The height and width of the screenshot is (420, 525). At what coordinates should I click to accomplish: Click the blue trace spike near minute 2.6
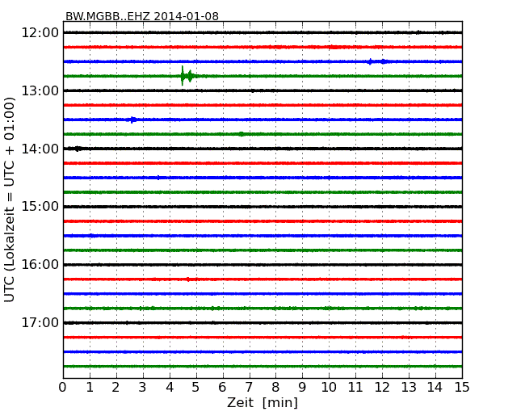132,120
